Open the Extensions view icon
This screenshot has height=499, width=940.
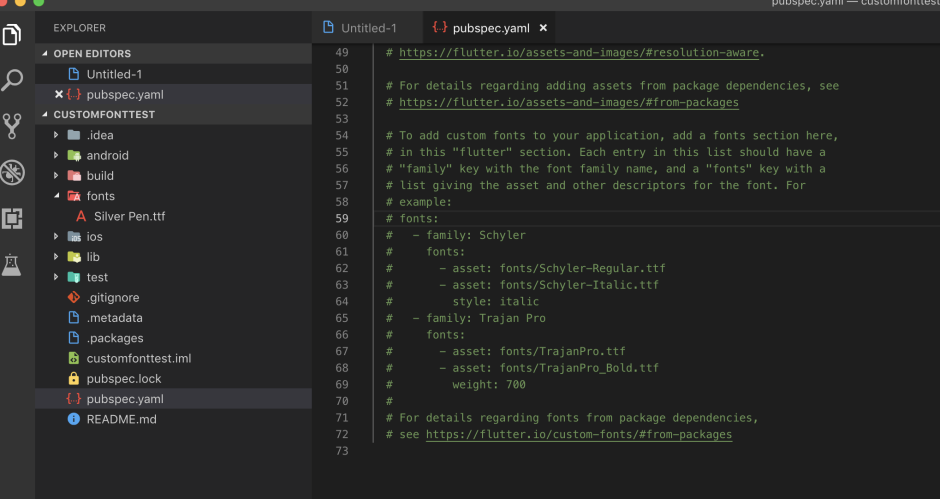point(12,218)
